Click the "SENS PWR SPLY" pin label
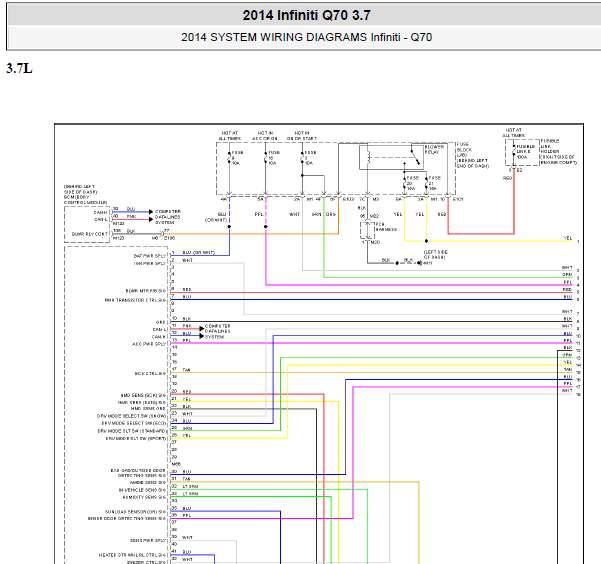This screenshot has width=601, height=564. [x=148, y=540]
